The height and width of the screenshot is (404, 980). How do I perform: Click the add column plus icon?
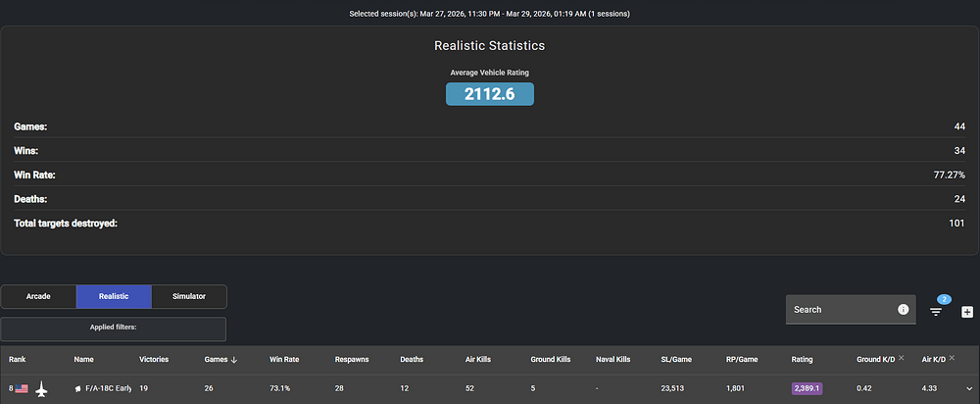pyautogui.click(x=967, y=312)
